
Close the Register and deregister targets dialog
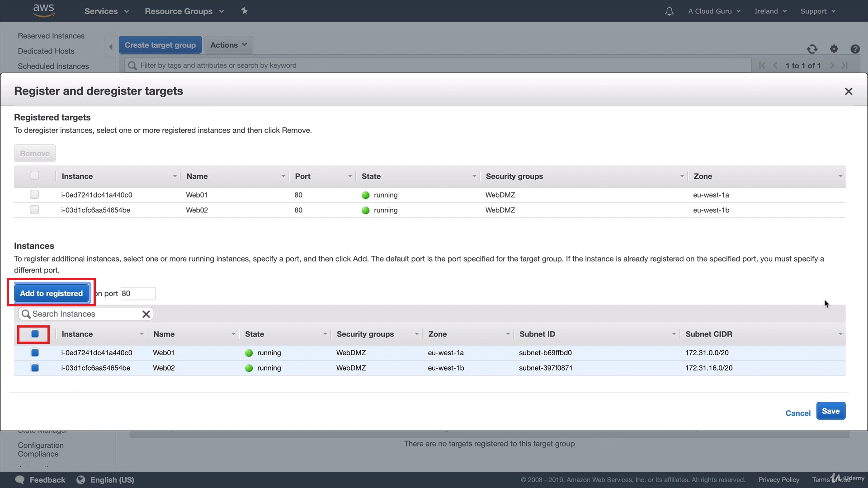[848, 91]
